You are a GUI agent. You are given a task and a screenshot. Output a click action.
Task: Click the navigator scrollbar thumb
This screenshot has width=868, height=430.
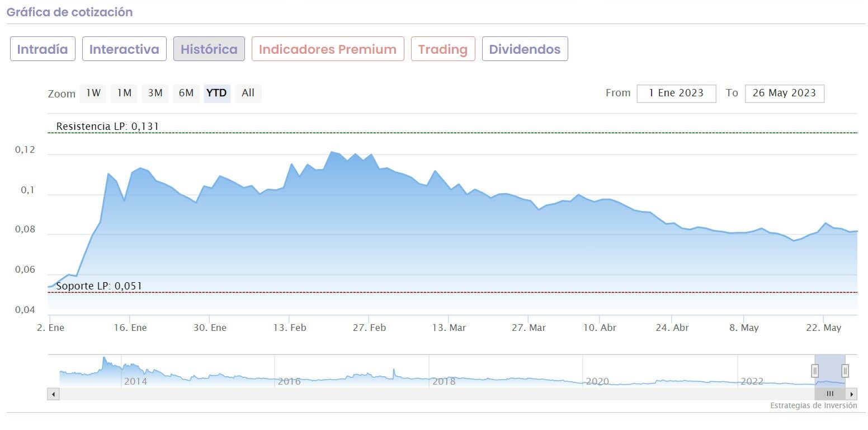point(830,394)
